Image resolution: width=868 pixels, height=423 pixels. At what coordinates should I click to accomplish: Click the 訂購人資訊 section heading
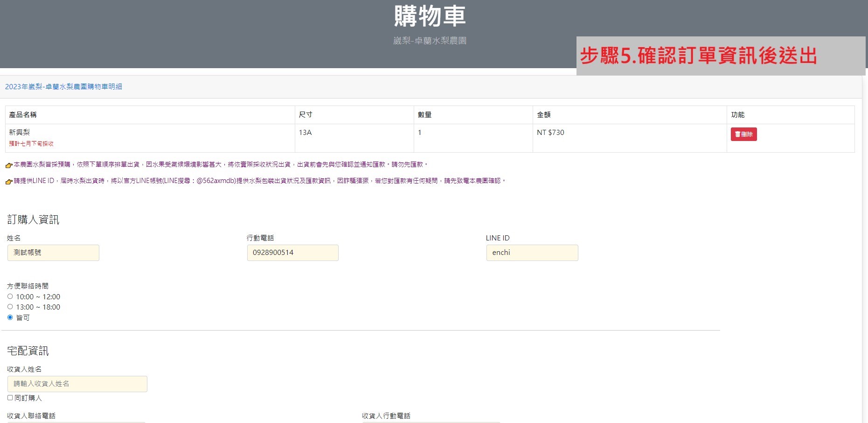[x=33, y=220]
